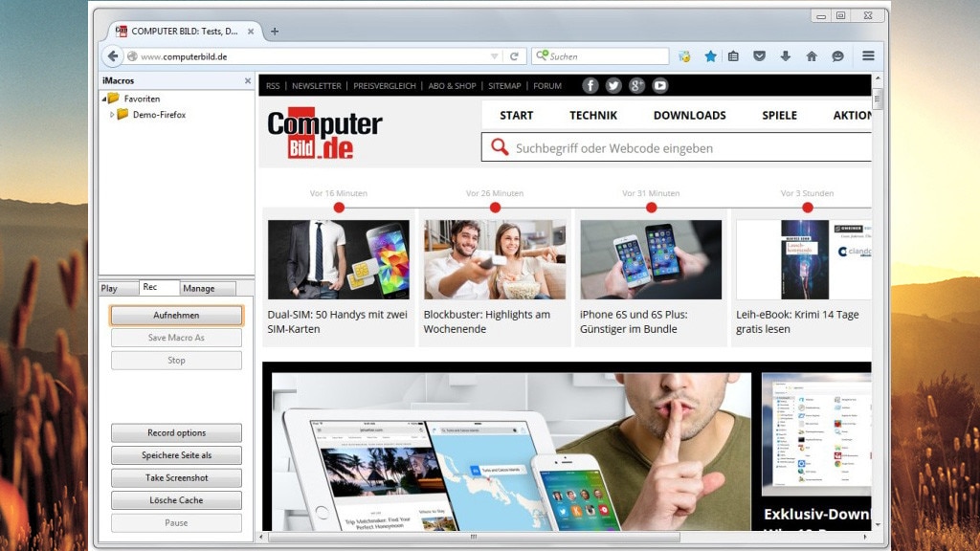
Task: Open the bookmarks list icon
Action: coord(733,56)
